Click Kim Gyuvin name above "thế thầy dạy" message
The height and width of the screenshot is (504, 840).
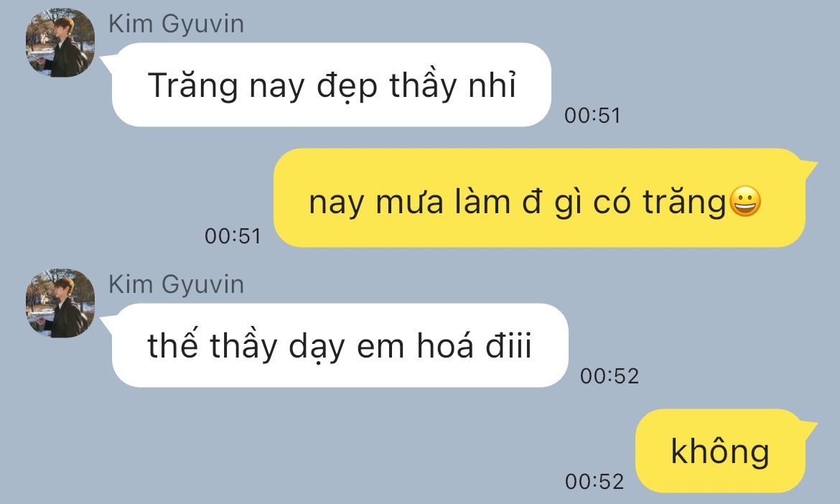[x=176, y=285]
